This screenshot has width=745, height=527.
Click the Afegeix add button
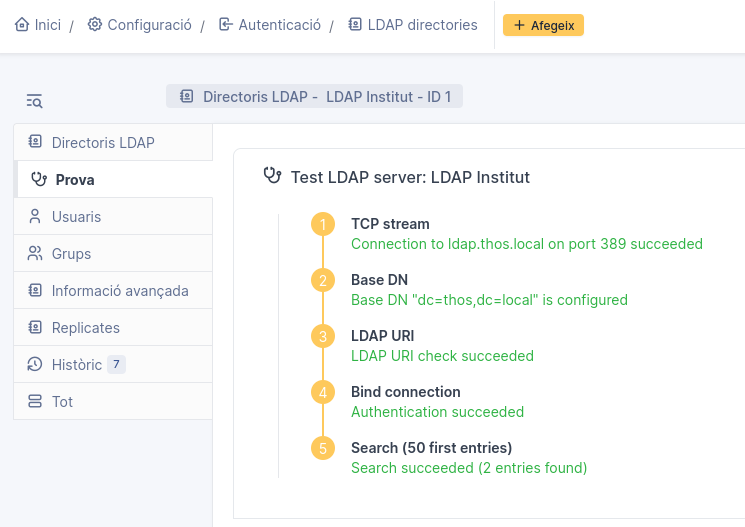coord(543,25)
